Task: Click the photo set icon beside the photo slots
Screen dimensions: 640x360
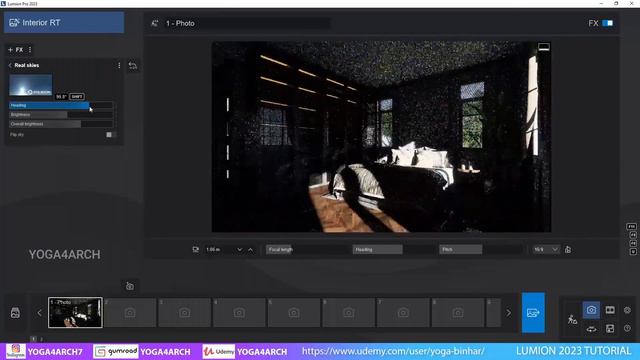Action: tap(15, 313)
